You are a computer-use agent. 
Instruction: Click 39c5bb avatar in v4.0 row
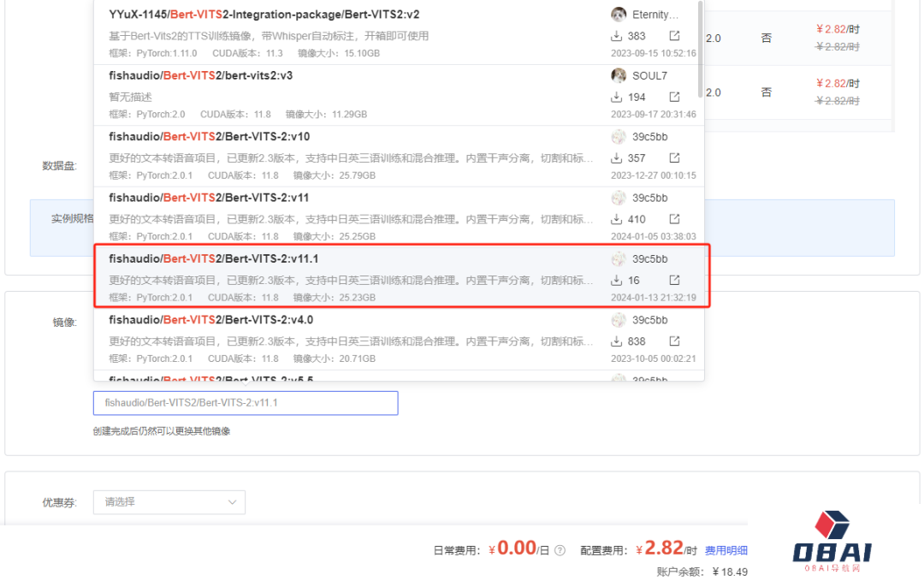tap(619, 320)
